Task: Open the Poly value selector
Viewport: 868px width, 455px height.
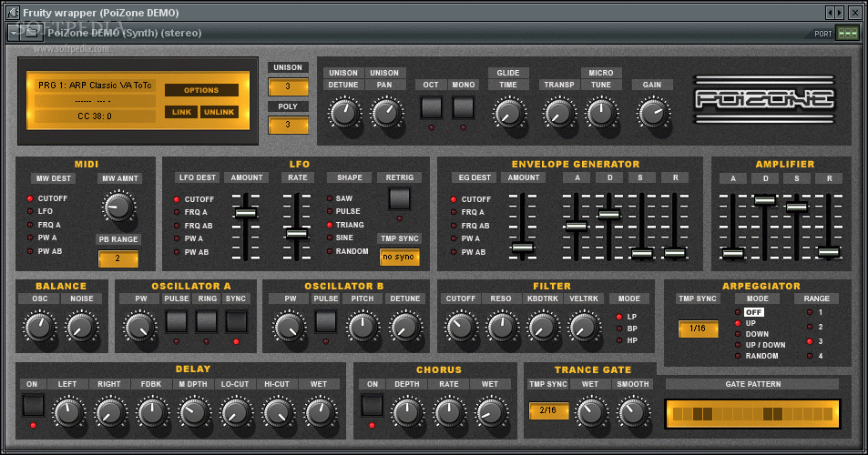Action: [288, 125]
